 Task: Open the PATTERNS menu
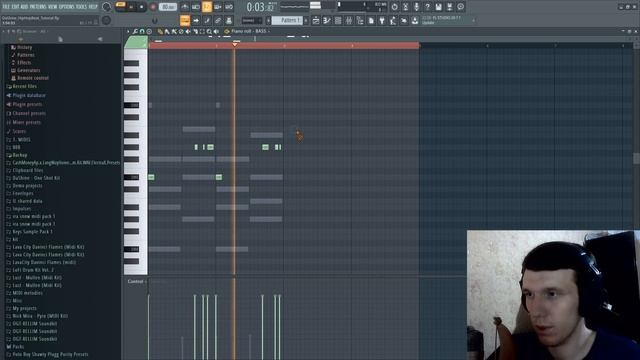coord(38,7)
